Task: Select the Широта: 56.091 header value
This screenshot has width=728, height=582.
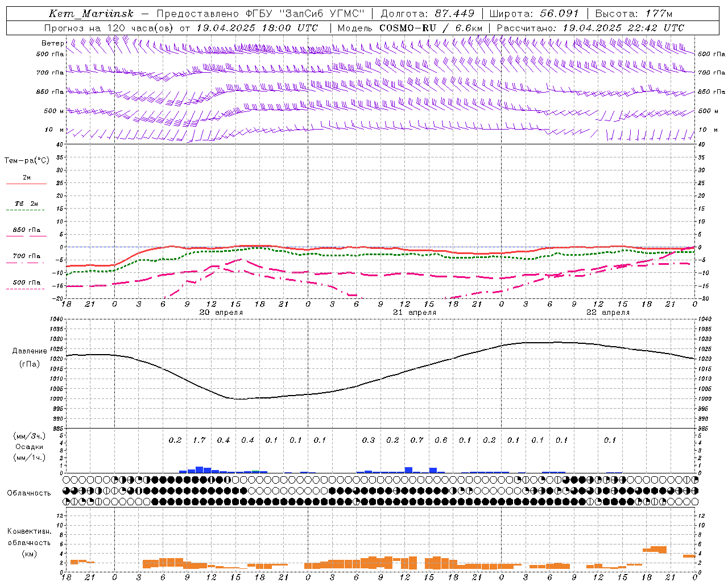Action: coord(533,14)
